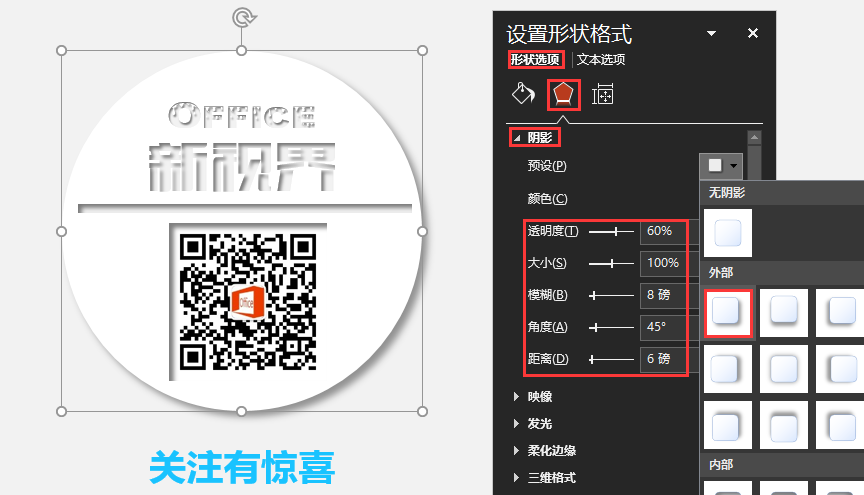Select second outer shadow preset in row three
The height and width of the screenshot is (495, 864).
(784, 425)
